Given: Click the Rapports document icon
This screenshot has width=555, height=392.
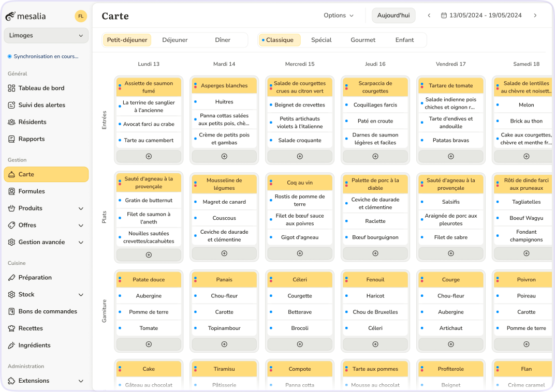Looking at the screenshot, I should [11, 139].
